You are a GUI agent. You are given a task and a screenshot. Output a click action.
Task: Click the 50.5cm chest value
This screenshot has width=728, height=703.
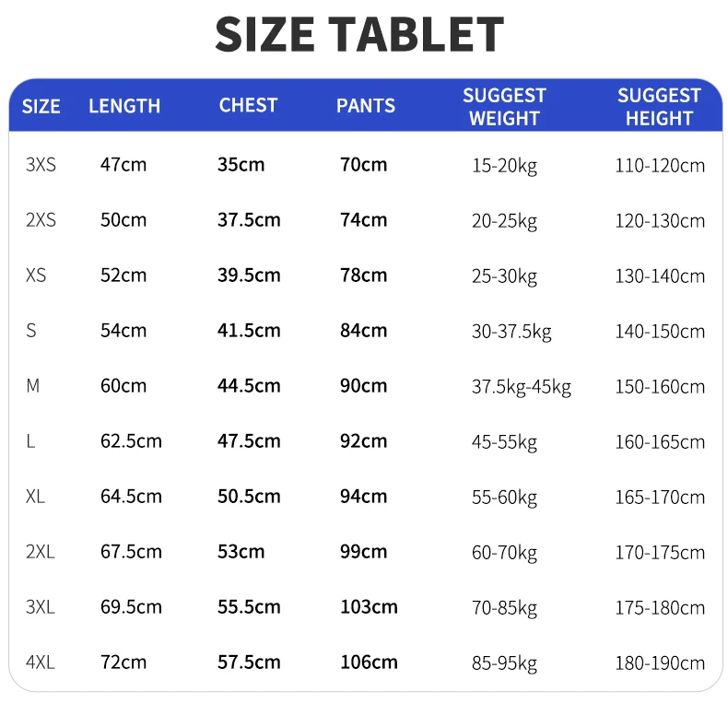coord(249,497)
